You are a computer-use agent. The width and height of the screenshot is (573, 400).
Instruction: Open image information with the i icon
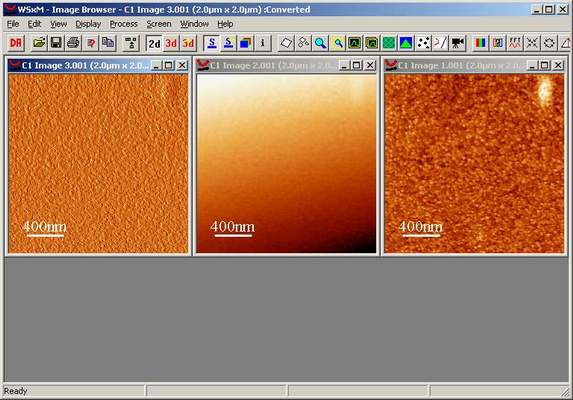coord(263,43)
